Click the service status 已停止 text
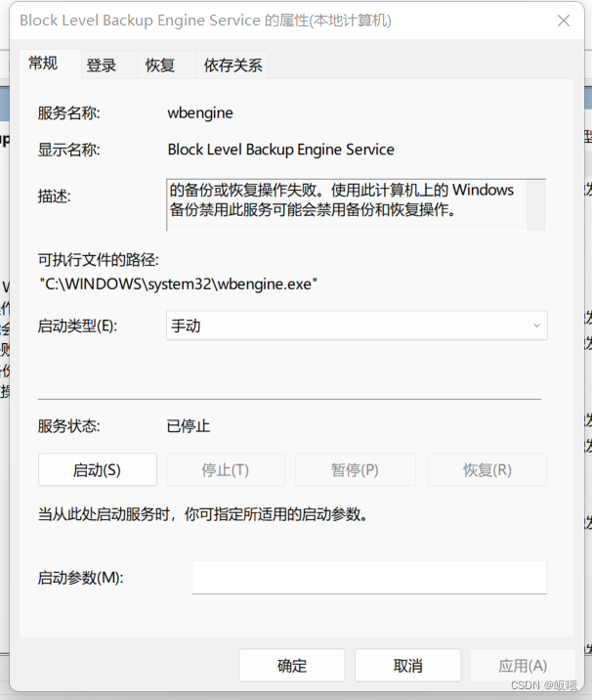This screenshot has width=592, height=700. (x=189, y=426)
